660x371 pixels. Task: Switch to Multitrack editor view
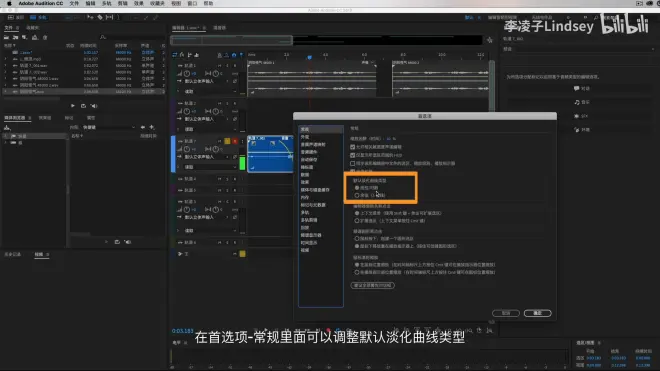tap(38, 17)
